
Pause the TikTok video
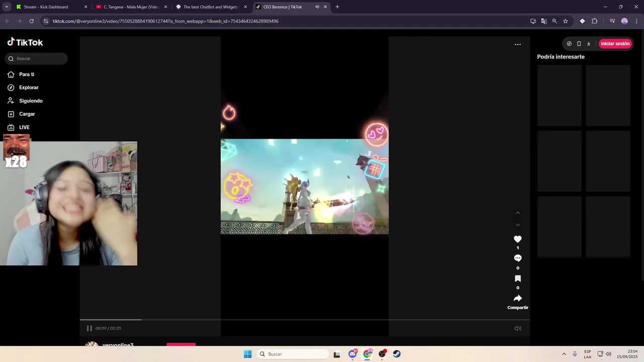89,328
